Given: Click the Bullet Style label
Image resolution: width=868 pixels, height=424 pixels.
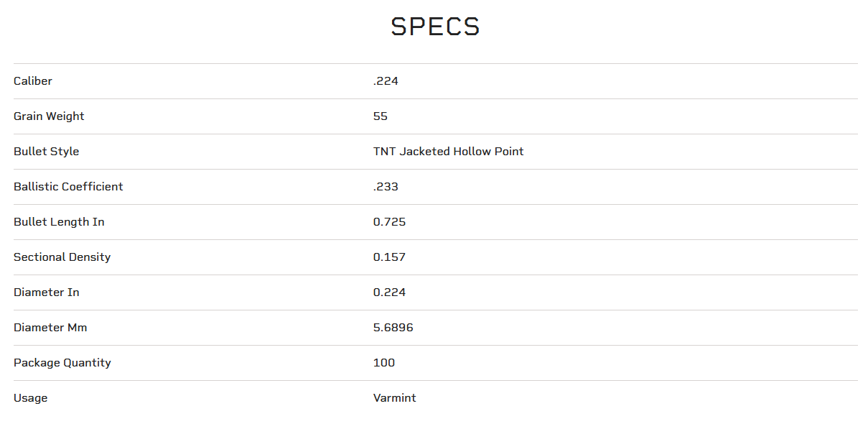Looking at the screenshot, I should tap(47, 152).
